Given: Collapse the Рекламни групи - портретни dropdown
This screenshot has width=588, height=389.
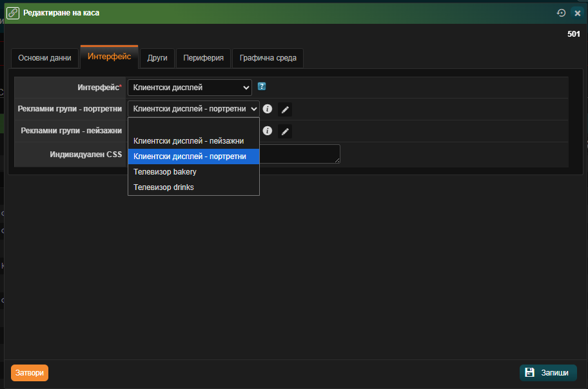Looking at the screenshot, I should click(193, 109).
